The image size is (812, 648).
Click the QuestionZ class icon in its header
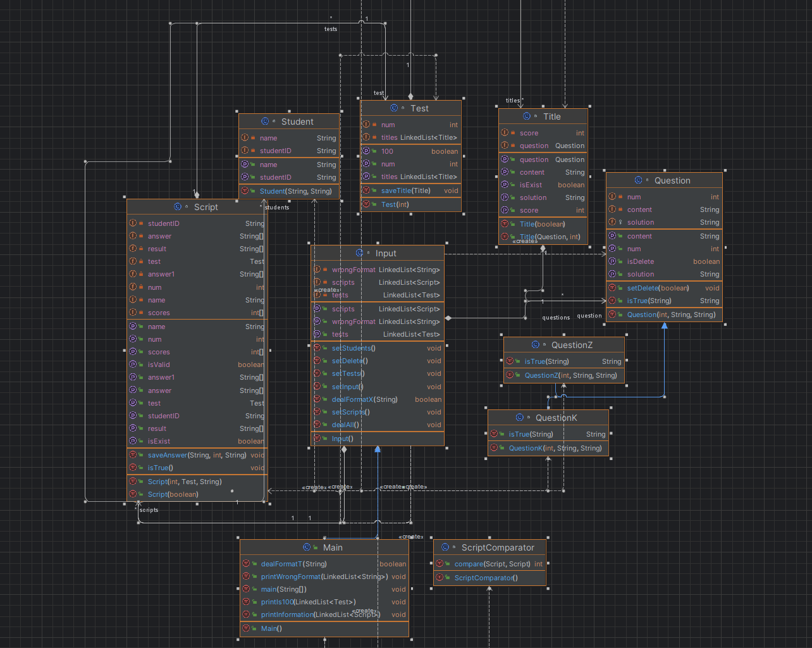[535, 345]
